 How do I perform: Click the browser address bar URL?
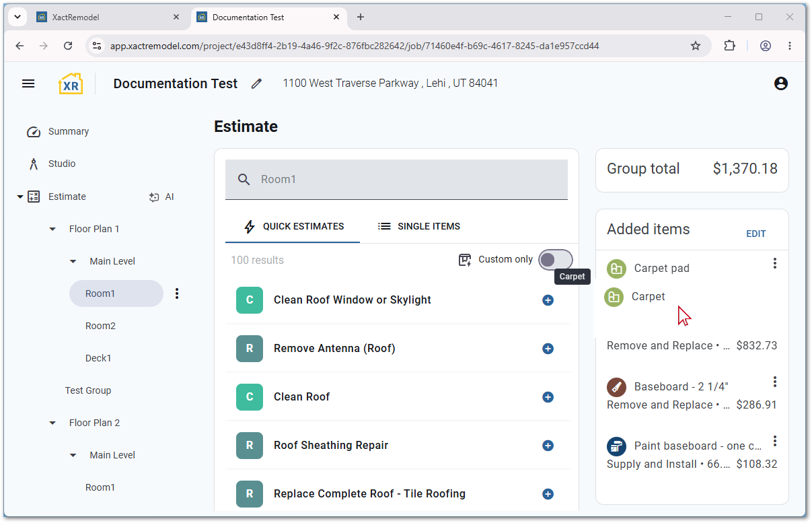355,46
